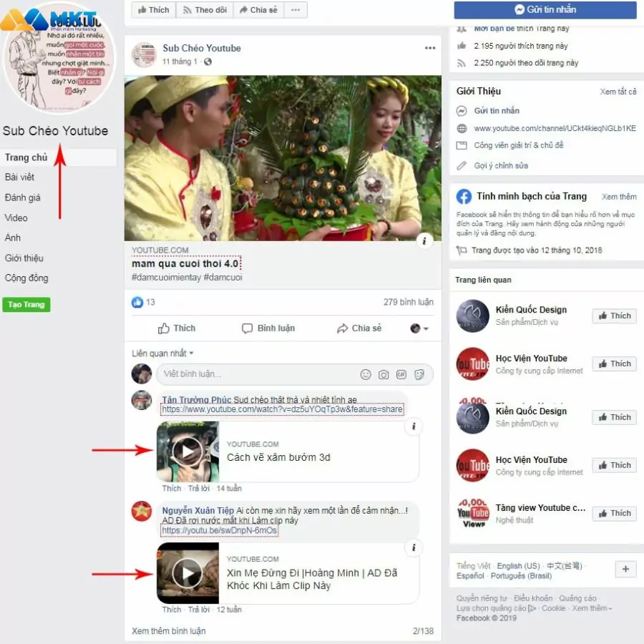Open Ảnh in the left menu
Screen dimensions: 644x644
tap(13, 238)
